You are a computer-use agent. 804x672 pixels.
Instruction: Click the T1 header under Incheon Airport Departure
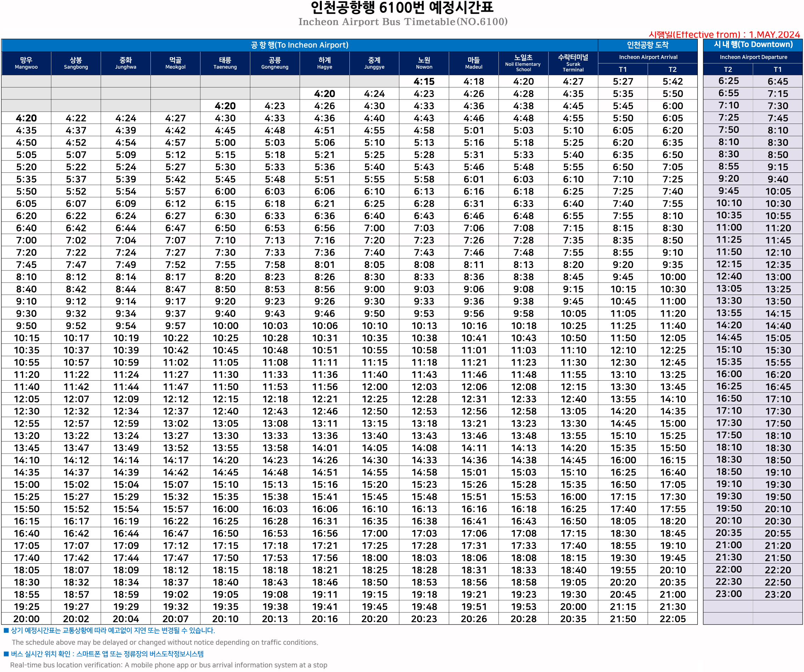pyautogui.click(x=777, y=69)
